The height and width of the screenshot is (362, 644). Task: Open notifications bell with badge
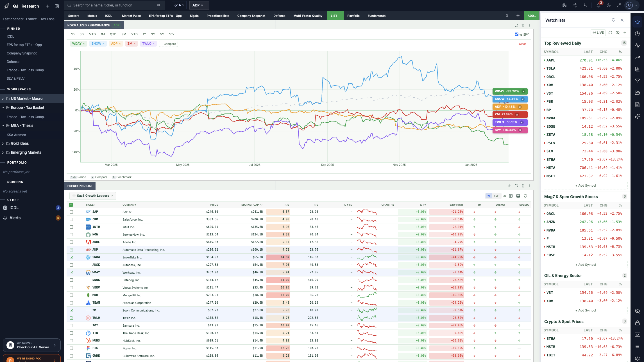[x=598, y=5]
